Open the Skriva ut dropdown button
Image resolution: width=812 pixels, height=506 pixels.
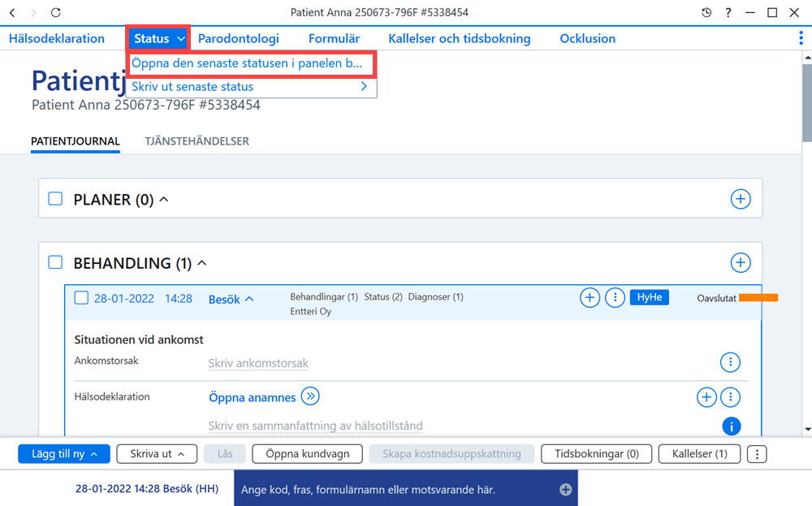tap(157, 454)
